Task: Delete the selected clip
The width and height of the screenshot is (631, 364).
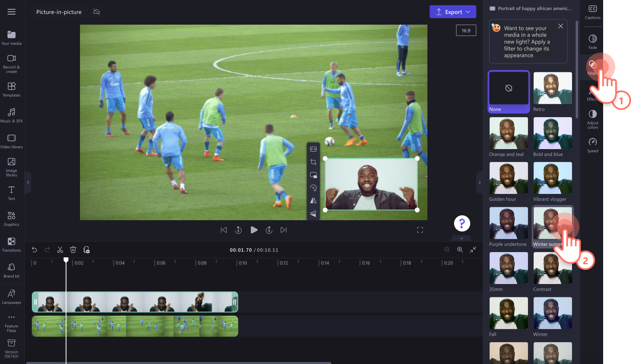Action: [73, 250]
